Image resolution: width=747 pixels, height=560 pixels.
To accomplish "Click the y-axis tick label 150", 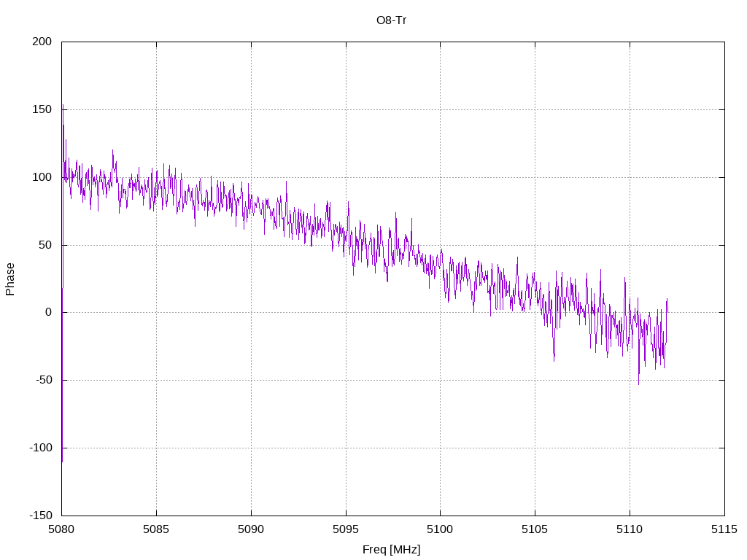I will pyautogui.click(x=42, y=109).
